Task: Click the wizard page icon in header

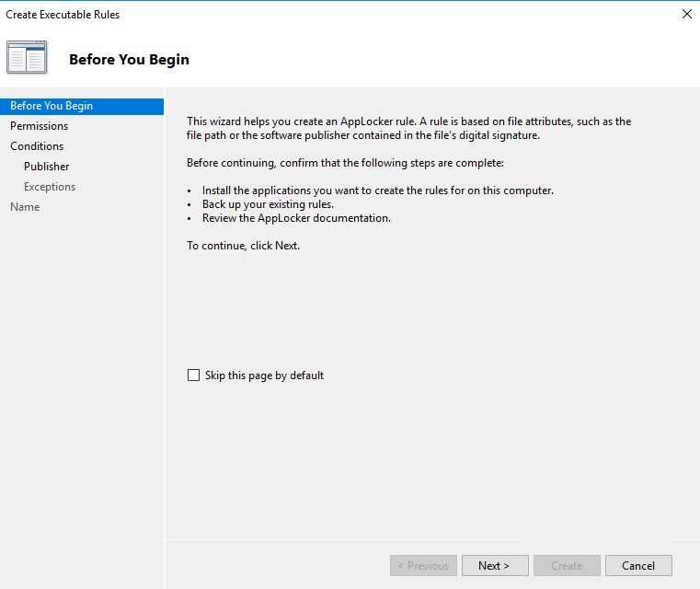Action: [x=27, y=58]
